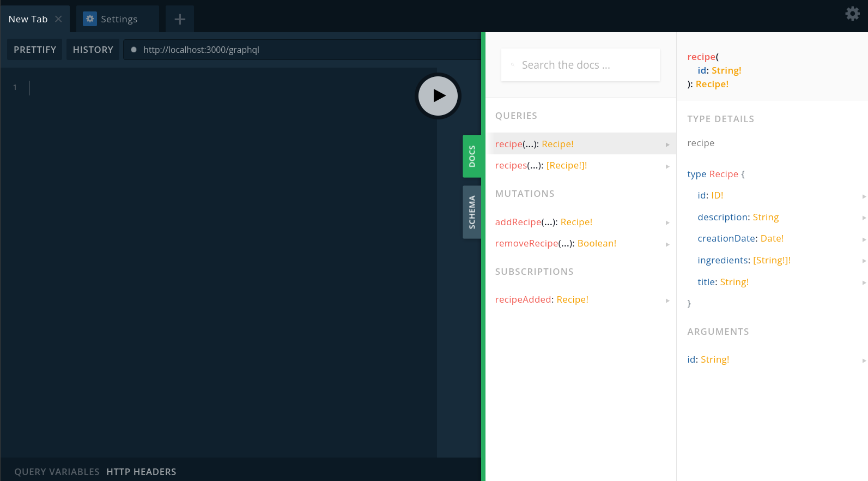The height and width of the screenshot is (481, 868).
Task: Open the id: ID! field details
Action: 772,195
